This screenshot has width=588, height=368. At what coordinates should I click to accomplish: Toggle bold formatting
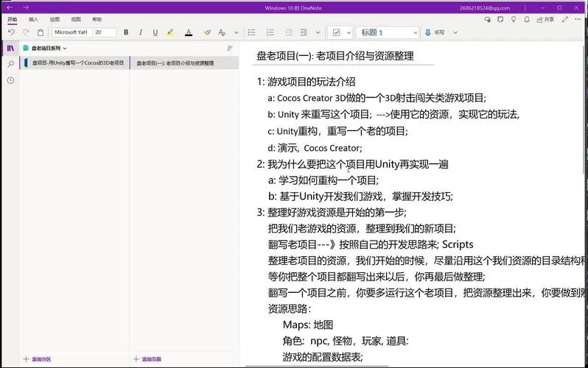126,32
